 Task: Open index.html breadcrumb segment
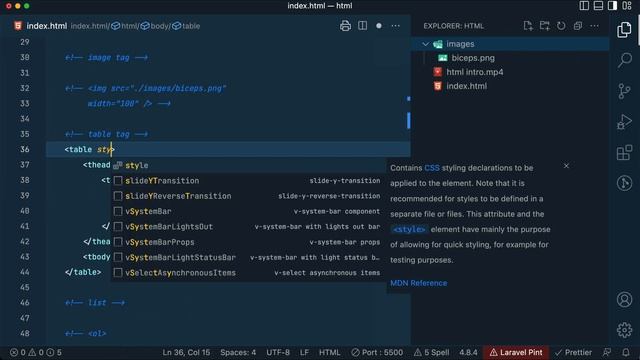click(89, 26)
